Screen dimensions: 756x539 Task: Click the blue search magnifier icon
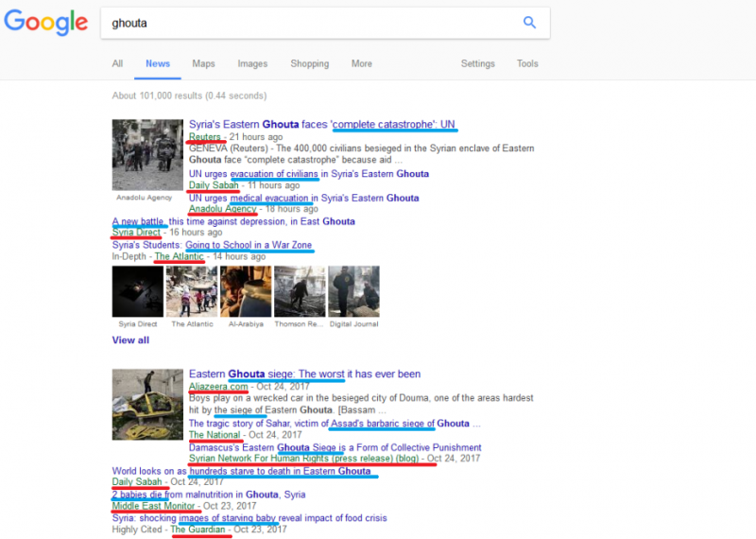(x=529, y=22)
